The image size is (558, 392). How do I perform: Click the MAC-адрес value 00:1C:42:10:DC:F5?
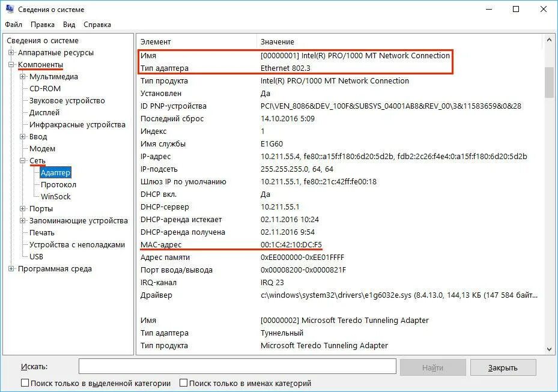tap(291, 245)
